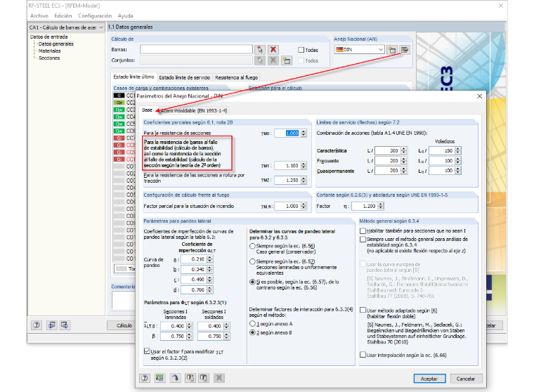The height and width of the screenshot is (392, 534).
Task: Click the laminadas λLT,0 0.400 field
Action: pyautogui.click(x=174, y=326)
